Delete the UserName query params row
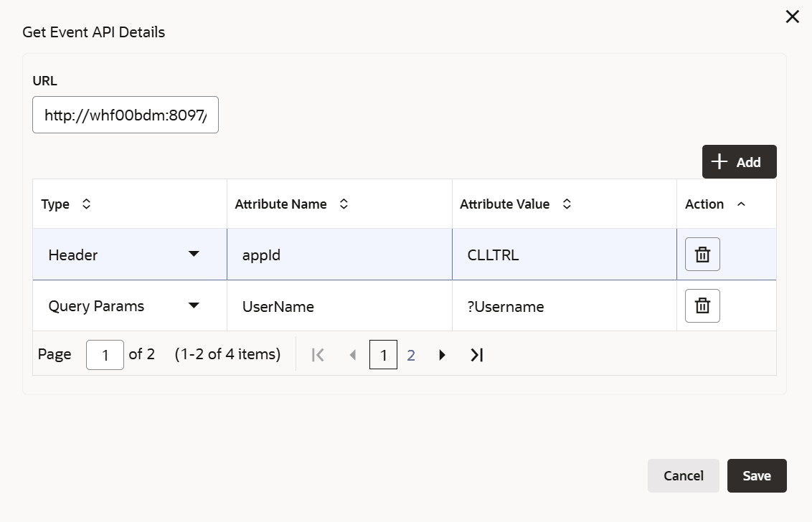This screenshot has width=812, height=522. click(702, 306)
